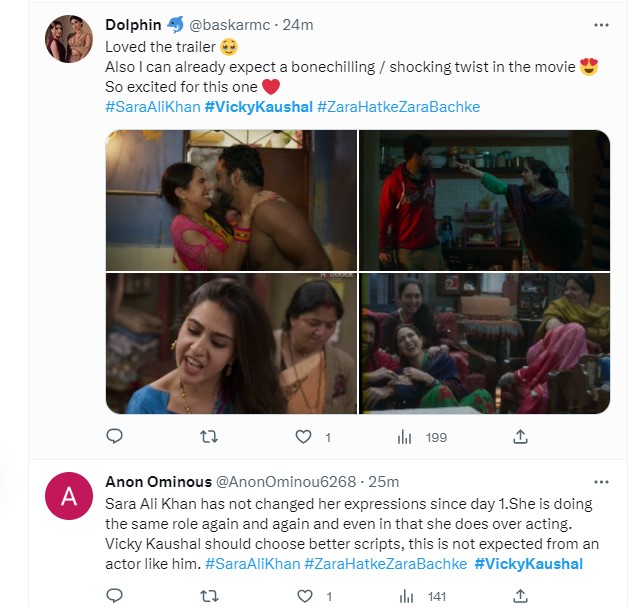Viewport: 634px width, 607px height.
Task: View analytics of Dolphin's tweet
Action: pyautogui.click(x=405, y=436)
